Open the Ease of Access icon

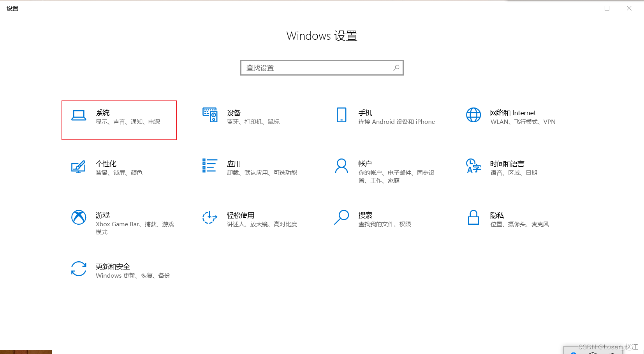coord(210,217)
